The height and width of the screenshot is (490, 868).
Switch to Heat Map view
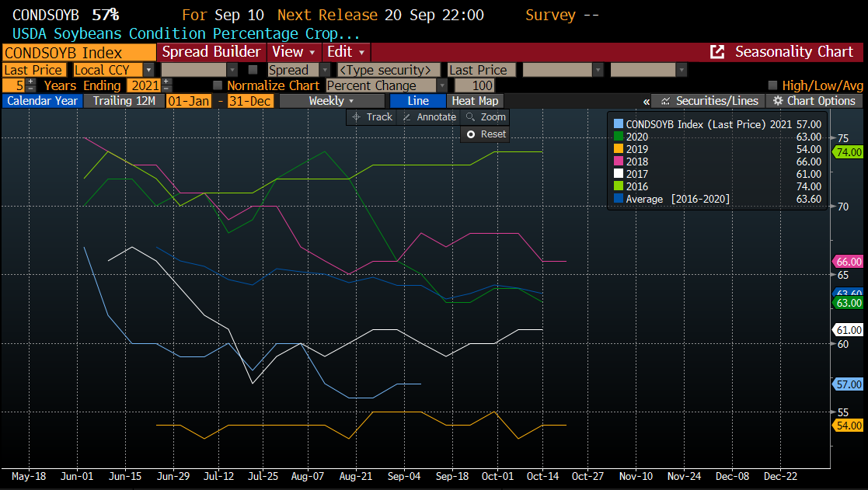(x=475, y=101)
